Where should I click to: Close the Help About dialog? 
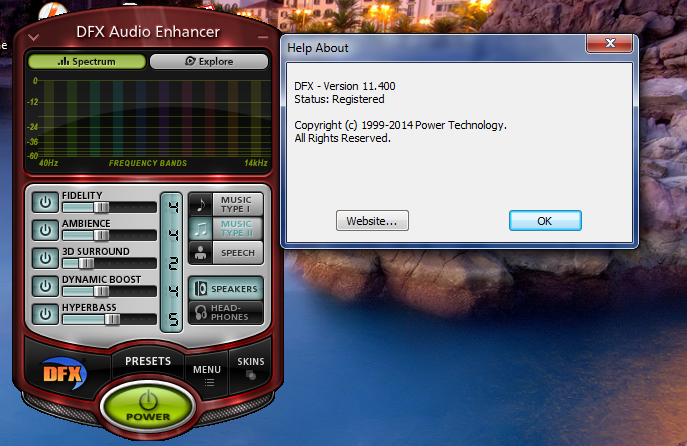609,43
